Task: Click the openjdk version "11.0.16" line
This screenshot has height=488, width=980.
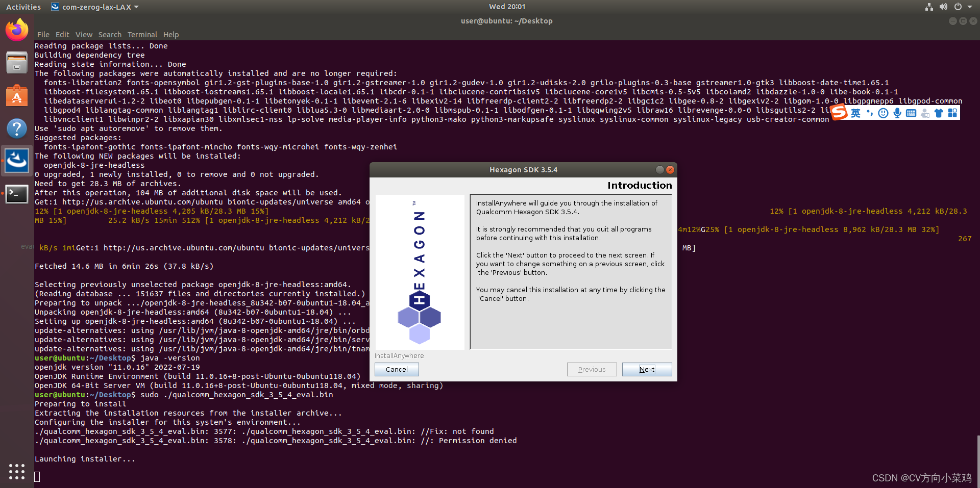Action: (x=117, y=367)
